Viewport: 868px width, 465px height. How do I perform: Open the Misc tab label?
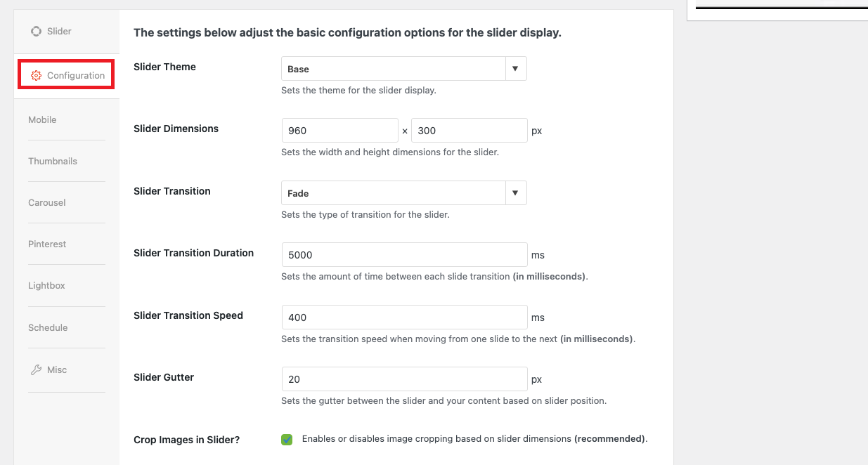pos(57,369)
